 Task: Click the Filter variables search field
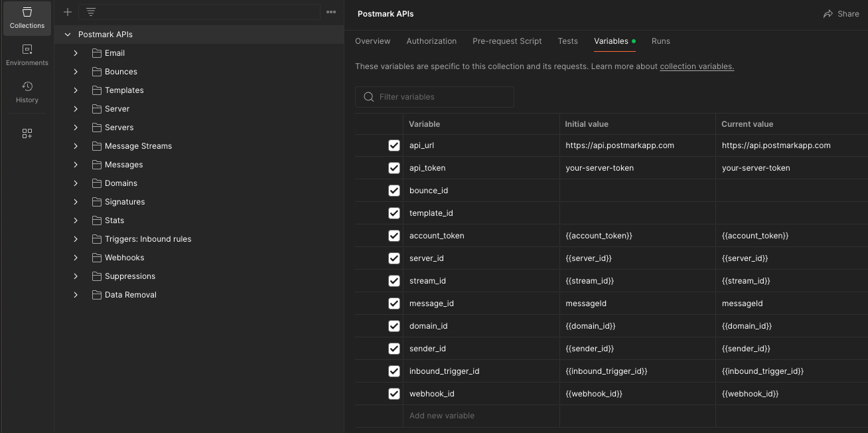click(x=441, y=97)
